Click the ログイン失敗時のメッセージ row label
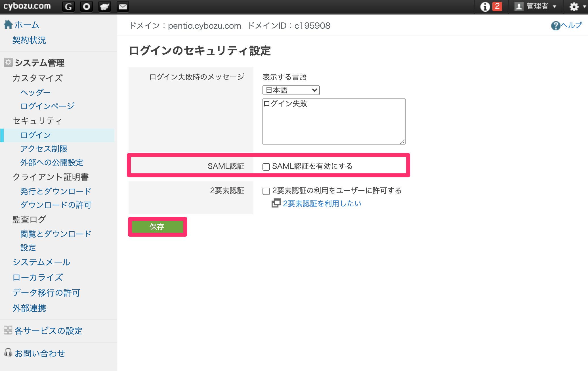Screen dimensions: 588x371 click(x=197, y=77)
